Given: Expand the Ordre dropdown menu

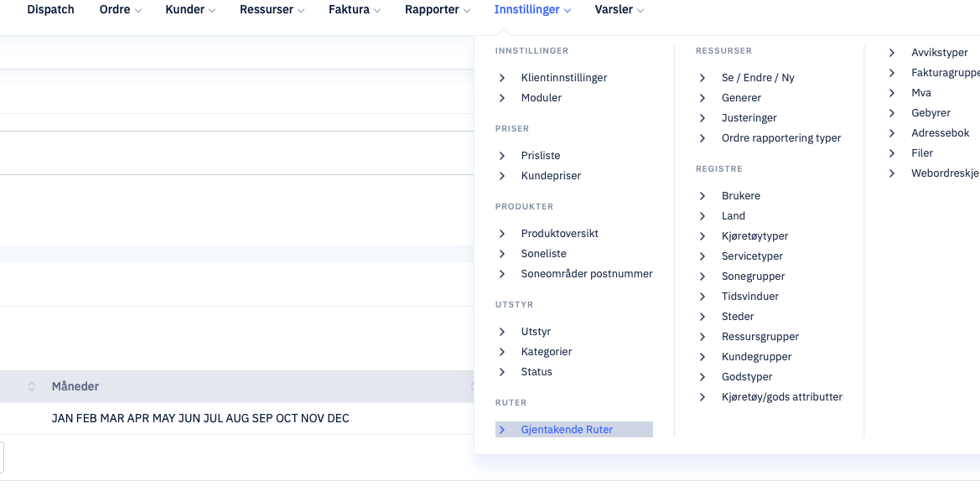Looking at the screenshot, I should (121, 10).
